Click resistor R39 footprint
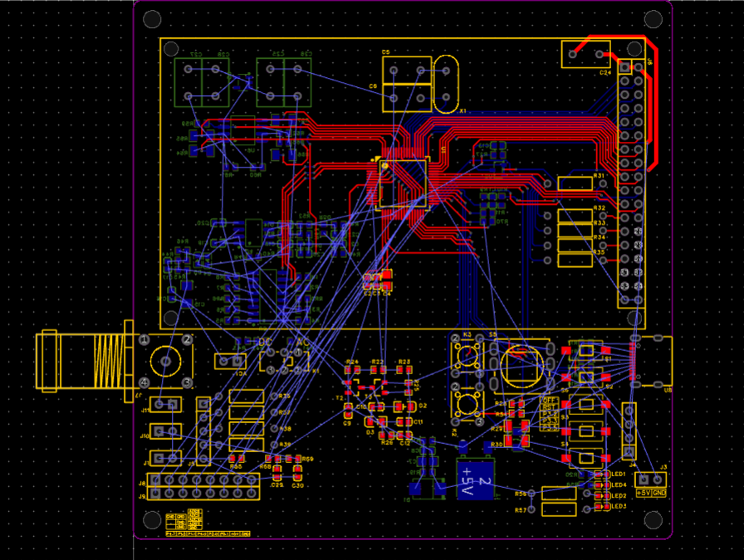This screenshot has height=560, width=744. 247,445
